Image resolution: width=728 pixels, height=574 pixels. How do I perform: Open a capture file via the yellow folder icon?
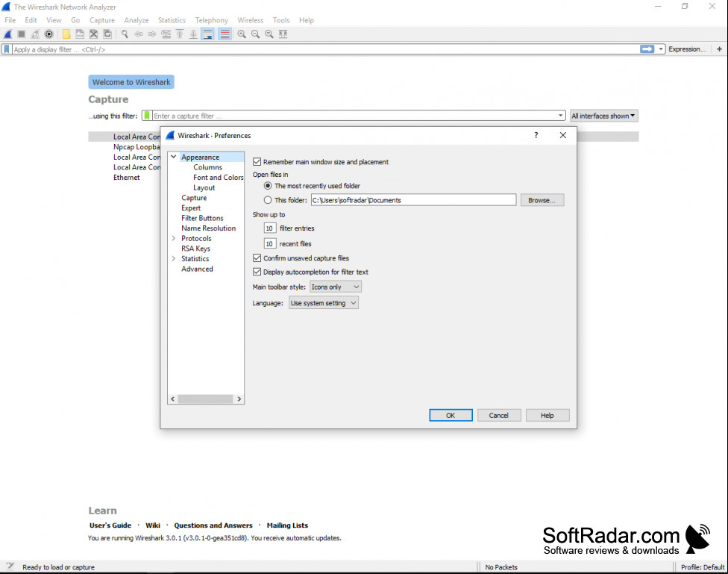pyautogui.click(x=66, y=34)
